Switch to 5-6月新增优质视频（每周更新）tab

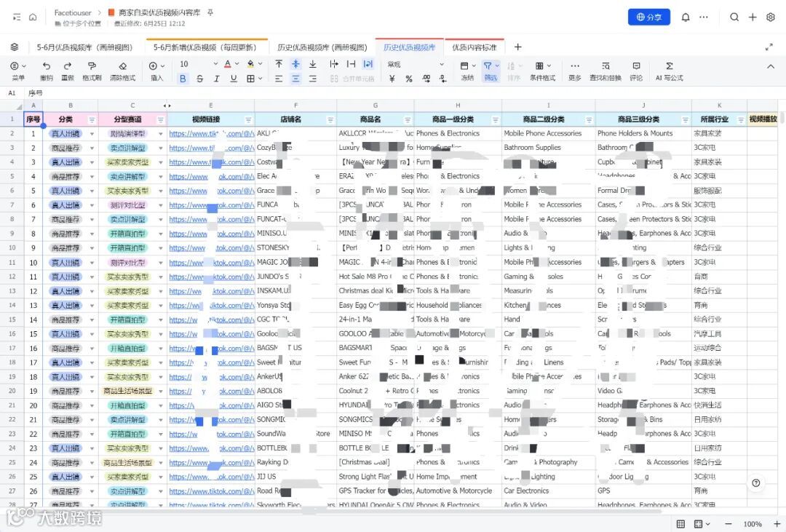(205, 47)
